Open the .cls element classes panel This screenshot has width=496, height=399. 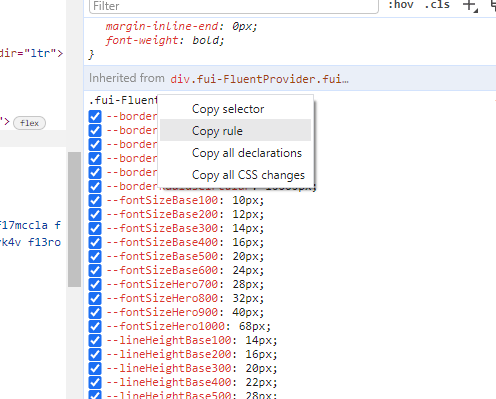(437, 5)
